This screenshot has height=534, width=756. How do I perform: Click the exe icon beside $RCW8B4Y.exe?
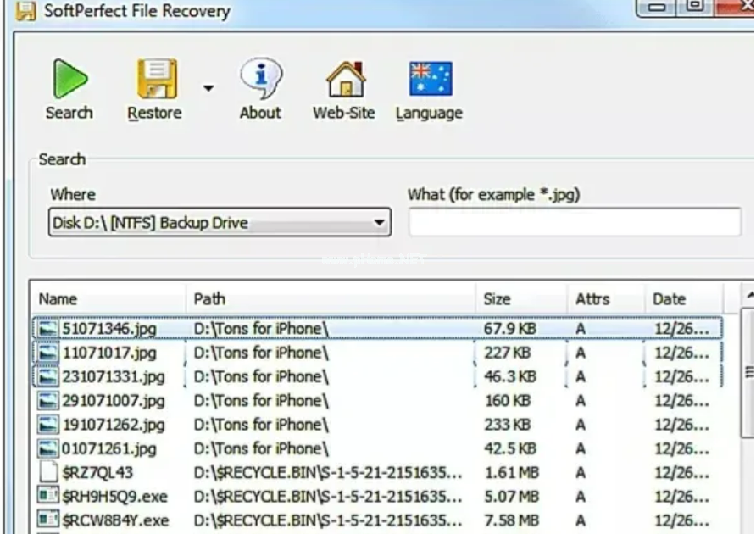47,520
